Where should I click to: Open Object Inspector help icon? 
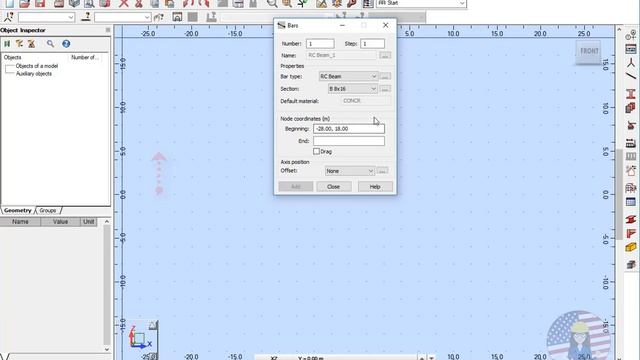[66, 44]
